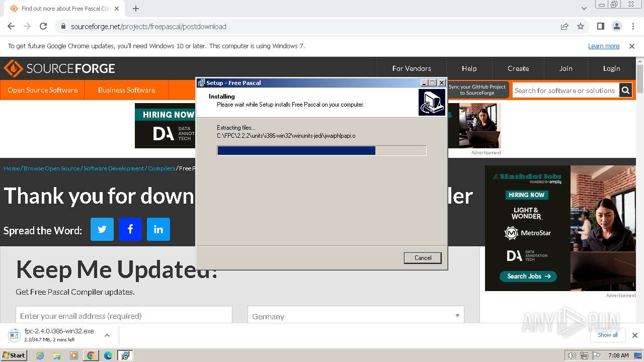Click the fpc-2.4.0 download file icon
Viewport: 644px width, 362px height.
click(x=14, y=335)
